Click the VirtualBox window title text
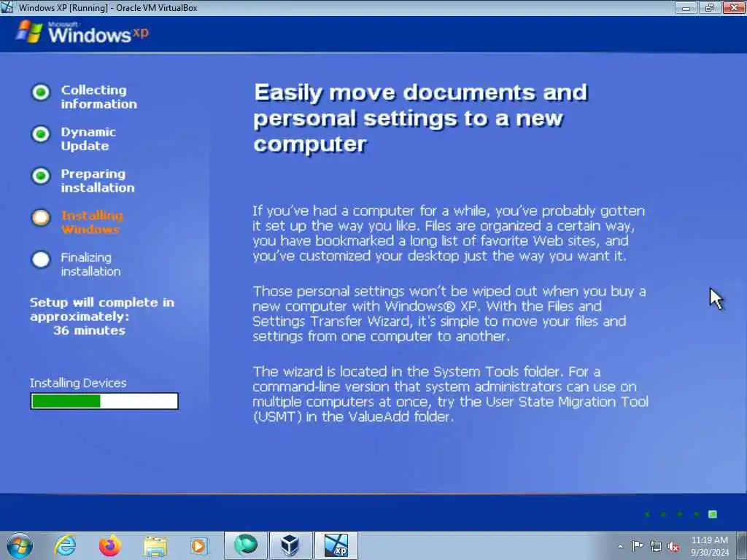 pyautogui.click(x=108, y=7)
